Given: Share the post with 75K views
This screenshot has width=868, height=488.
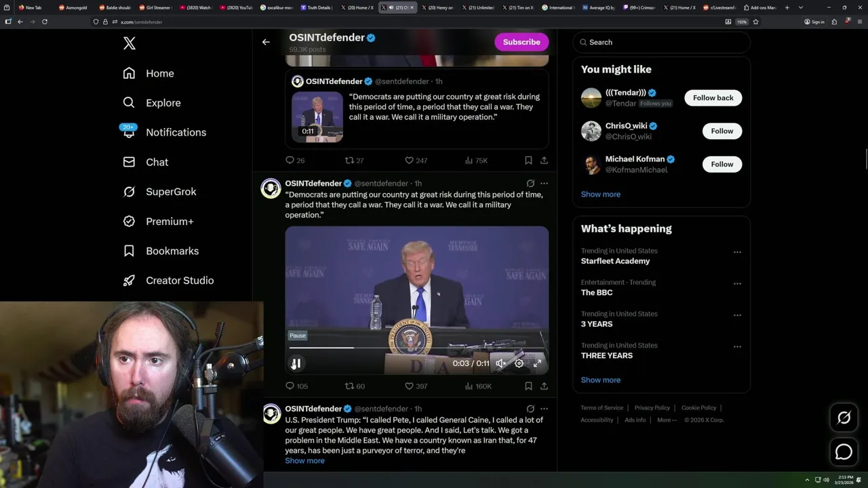Looking at the screenshot, I should coord(544,161).
